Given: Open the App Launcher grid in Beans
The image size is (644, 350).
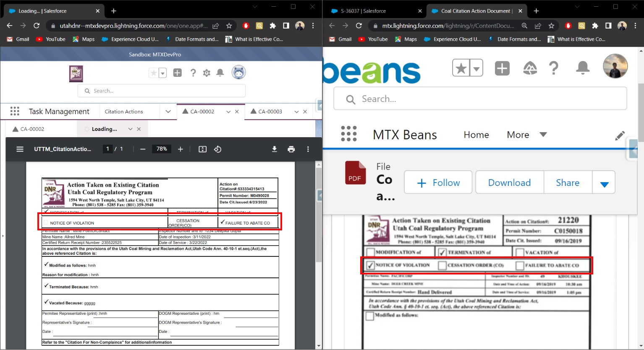Looking at the screenshot, I should [349, 133].
